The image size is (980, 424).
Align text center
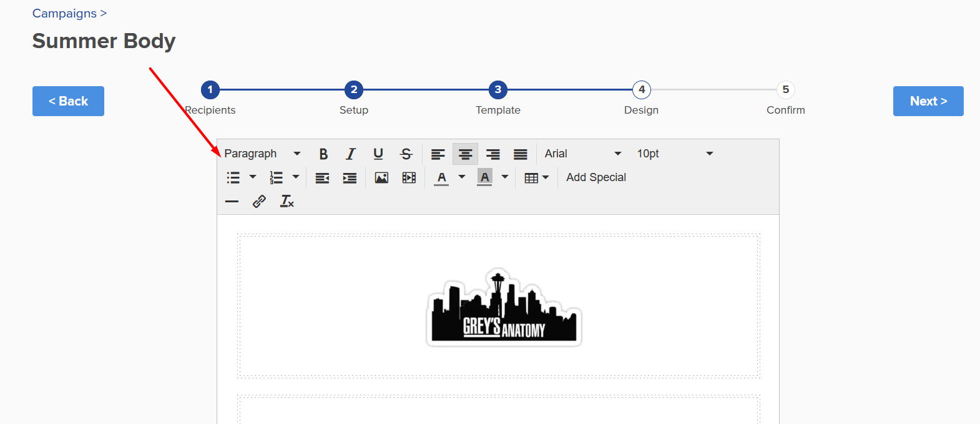pyautogui.click(x=465, y=154)
